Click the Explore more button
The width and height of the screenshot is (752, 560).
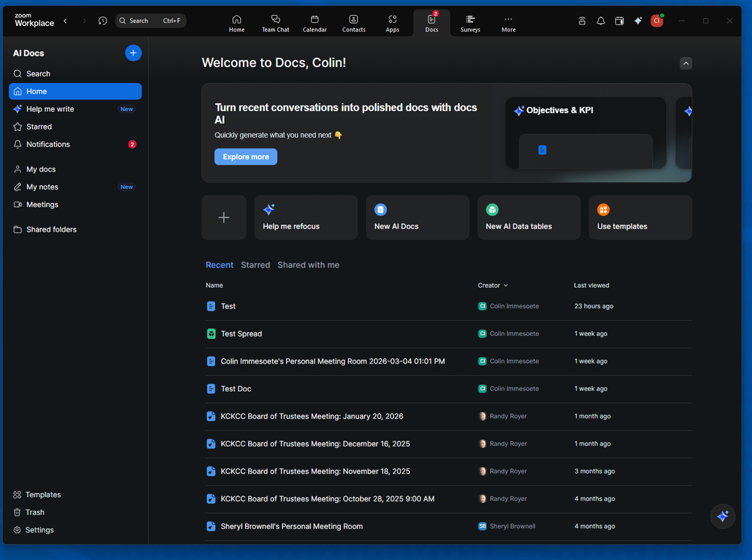(x=246, y=156)
